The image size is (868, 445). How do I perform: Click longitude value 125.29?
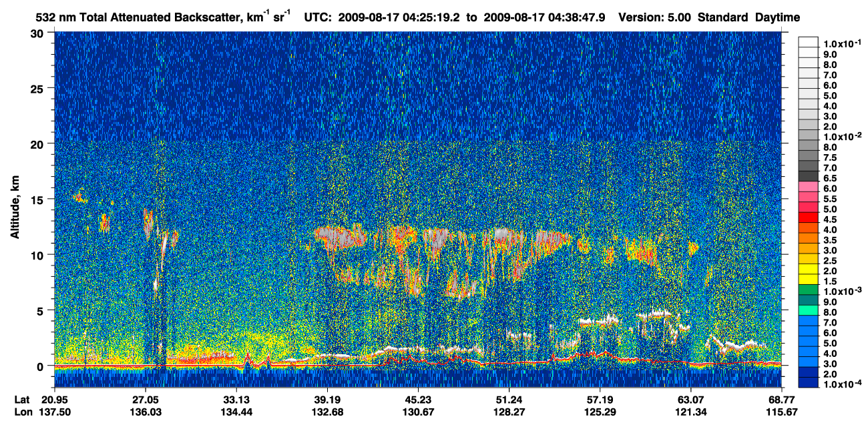pyautogui.click(x=600, y=412)
